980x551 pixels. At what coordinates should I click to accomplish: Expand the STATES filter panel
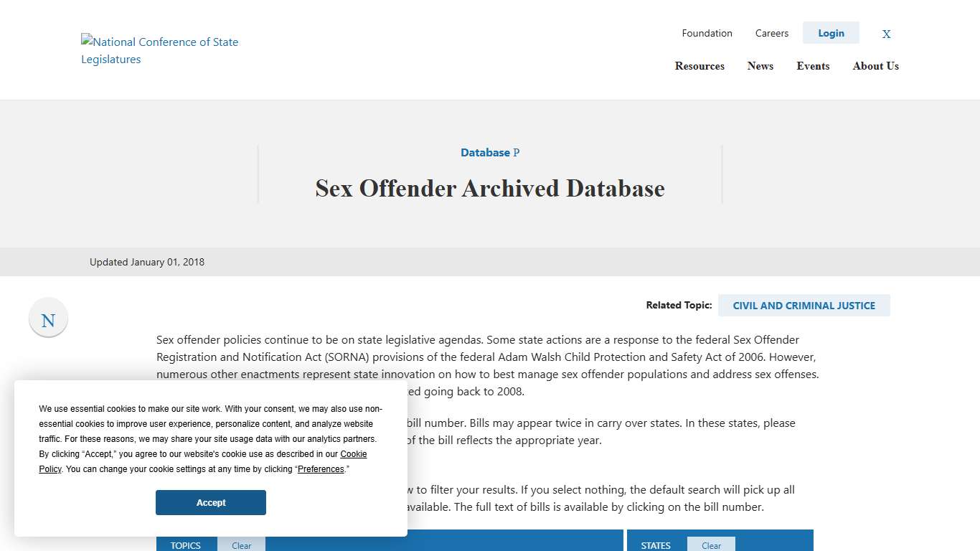click(655, 545)
